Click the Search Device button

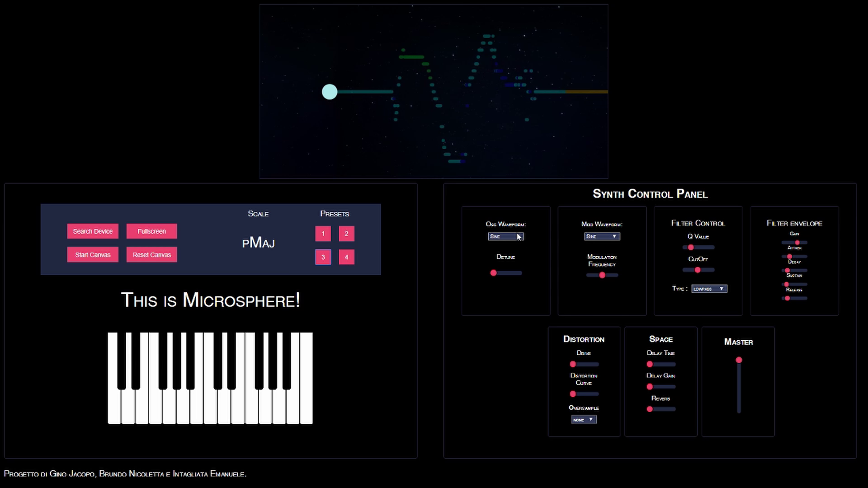pos(93,231)
